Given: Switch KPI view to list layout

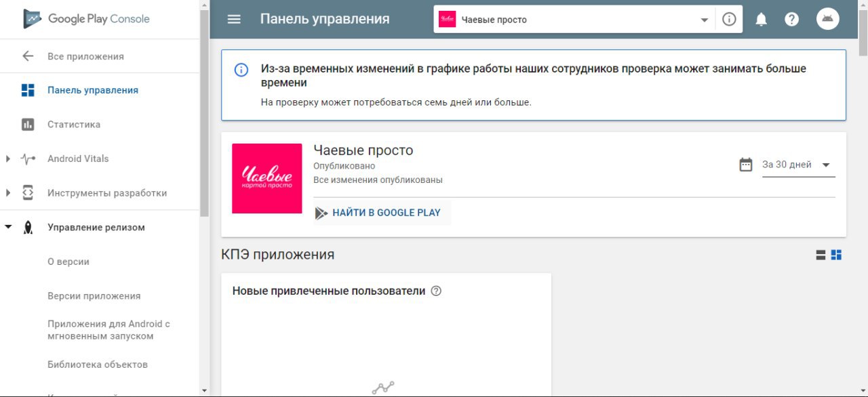Looking at the screenshot, I should 821,255.
